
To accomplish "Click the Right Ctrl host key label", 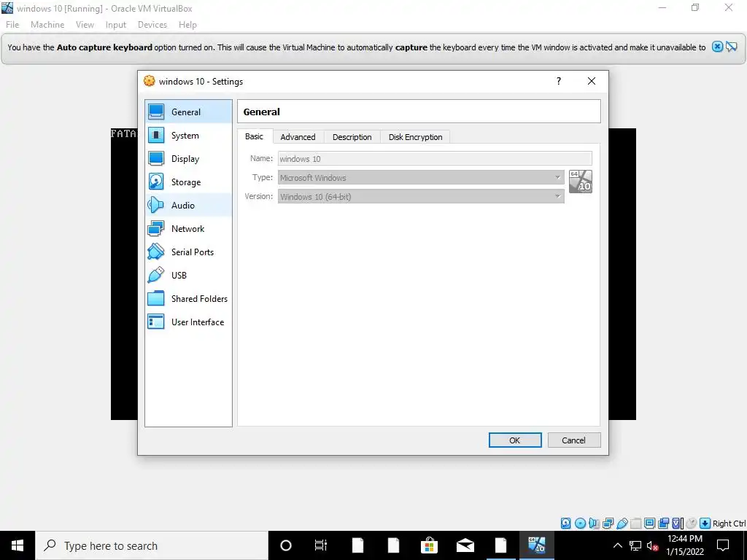I will (729, 524).
